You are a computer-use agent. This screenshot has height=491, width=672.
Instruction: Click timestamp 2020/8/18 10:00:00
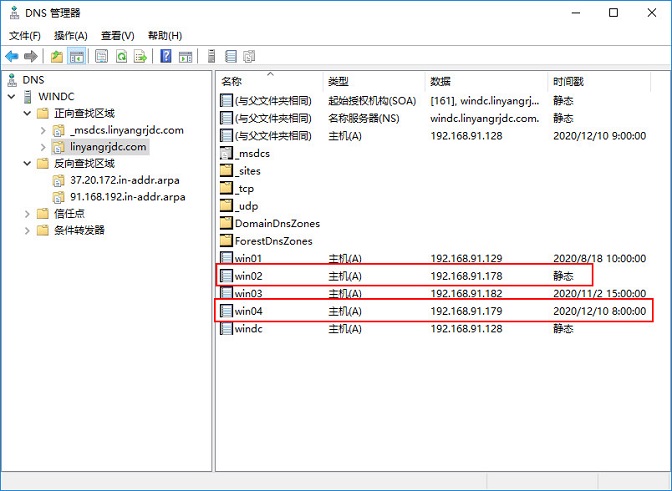pos(600,258)
